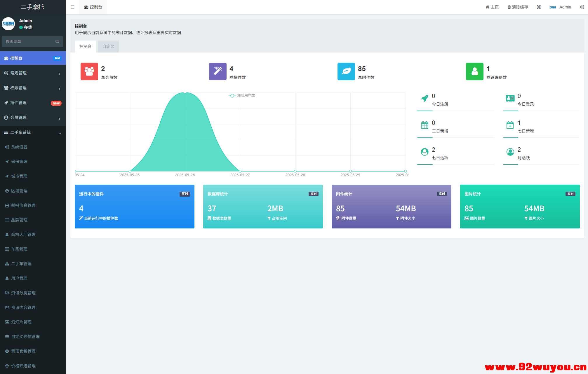Click the hamburger sidebar collapse icon
The image size is (588, 374).
click(x=72, y=7)
